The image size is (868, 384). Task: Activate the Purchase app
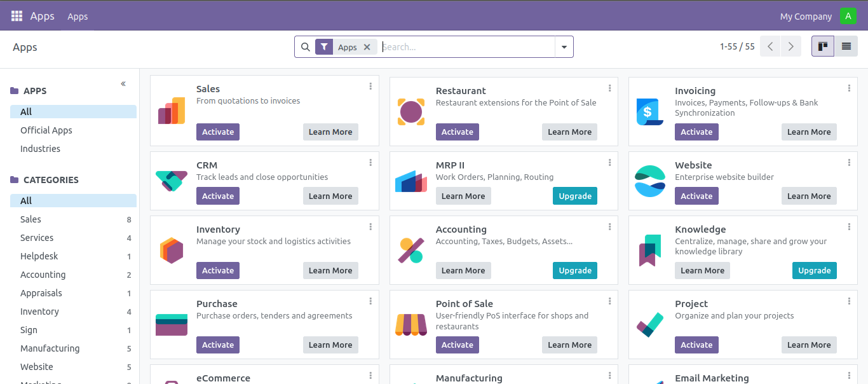coord(218,345)
